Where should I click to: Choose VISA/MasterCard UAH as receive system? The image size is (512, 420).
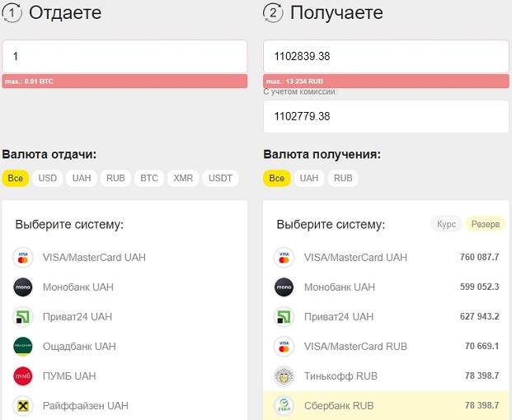[386, 258]
